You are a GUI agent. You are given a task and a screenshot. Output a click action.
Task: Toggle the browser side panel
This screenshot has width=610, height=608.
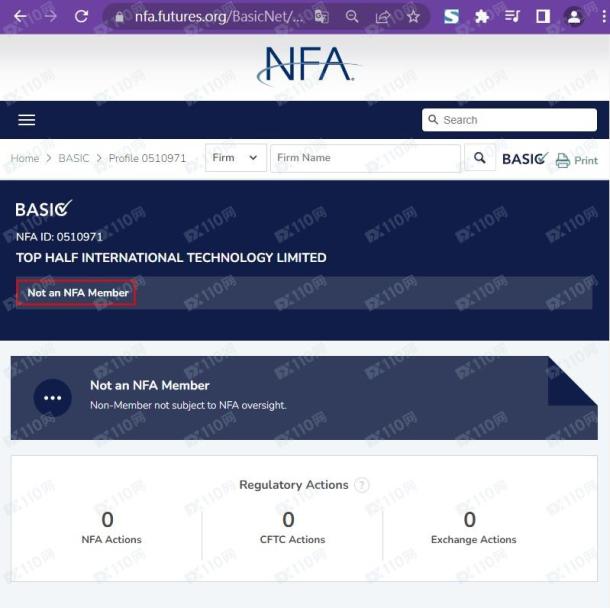pos(543,16)
